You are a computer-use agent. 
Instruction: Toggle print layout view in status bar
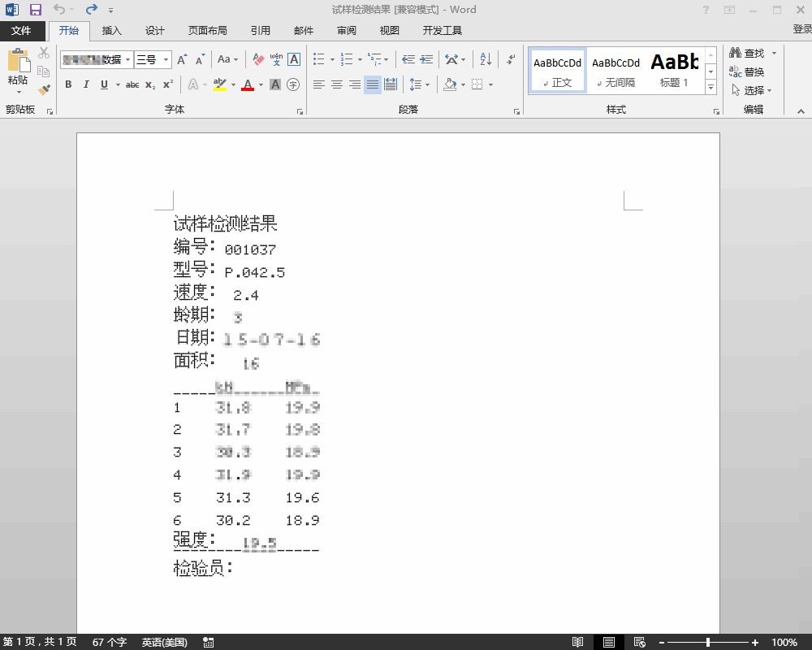pos(609,642)
